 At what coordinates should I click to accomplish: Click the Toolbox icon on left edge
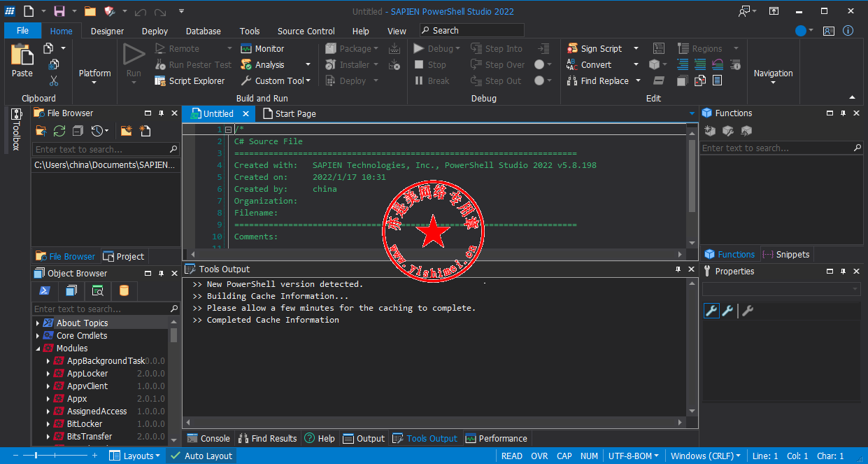(17, 114)
